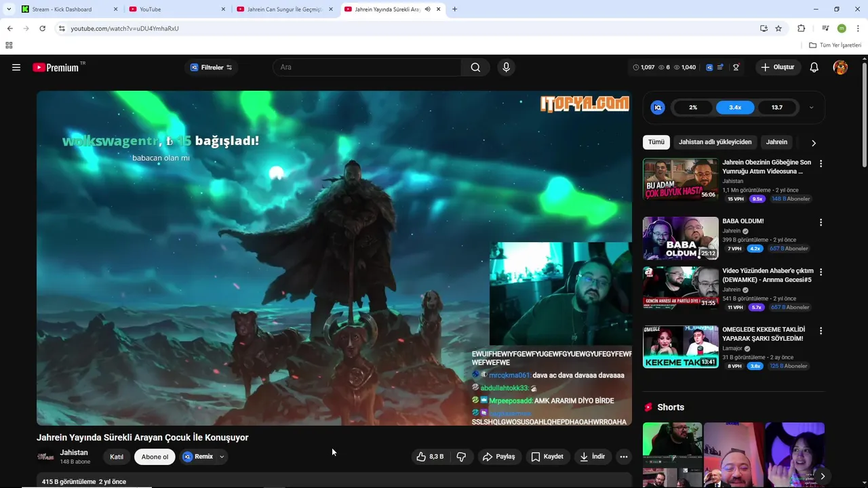Click the vidIQ Remix button

[197, 457]
